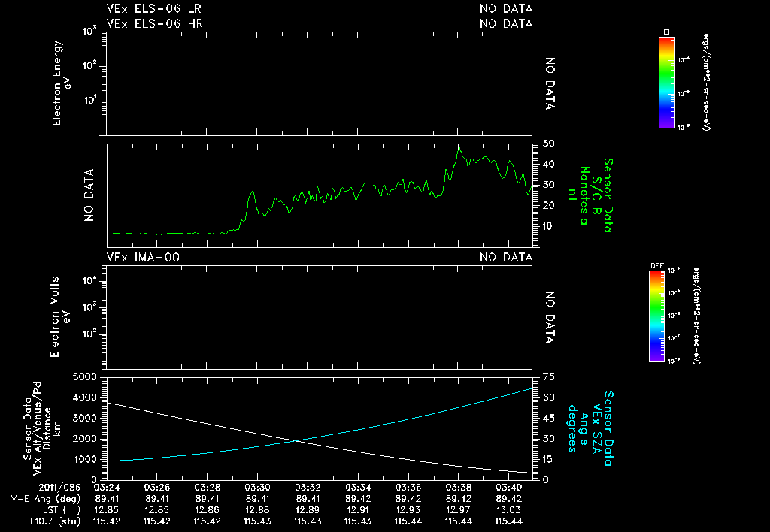Image resolution: width=770 pixels, height=532 pixels.
Task: Click the LST value 12.89
Action: pyautogui.click(x=308, y=510)
